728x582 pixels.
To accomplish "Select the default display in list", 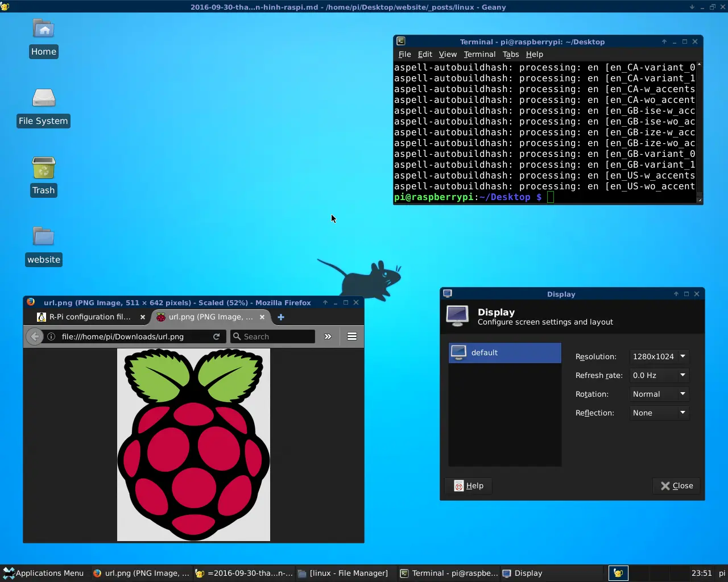I will pos(504,352).
